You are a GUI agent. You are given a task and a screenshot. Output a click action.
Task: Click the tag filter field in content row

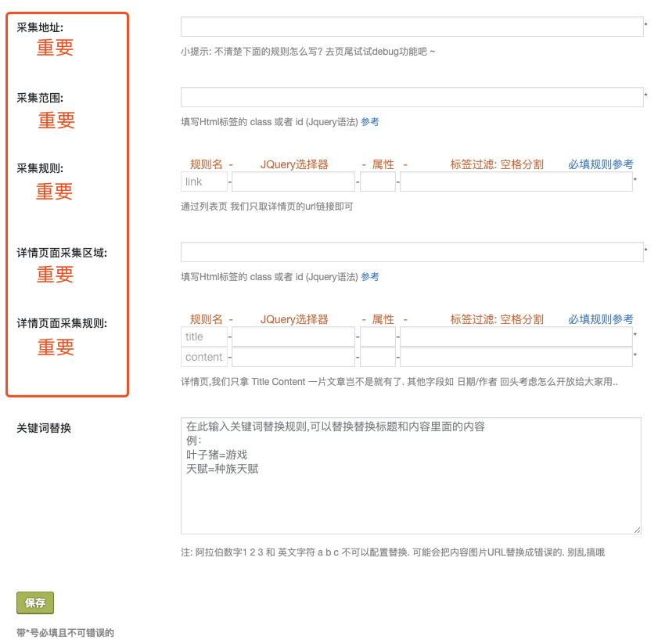point(516,357)
